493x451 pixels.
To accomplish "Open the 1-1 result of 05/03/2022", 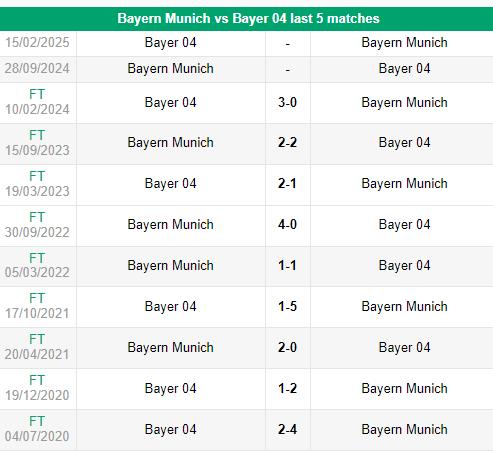I will [287, 266].
